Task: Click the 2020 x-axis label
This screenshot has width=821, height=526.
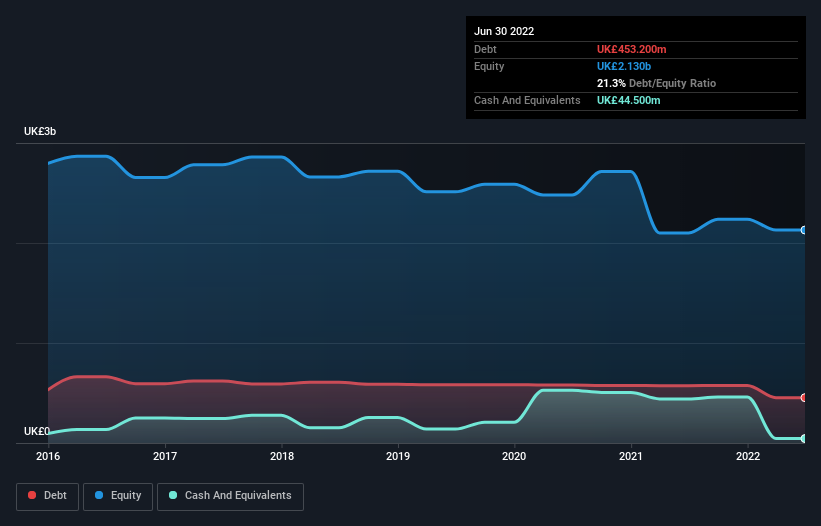Action: click(x=514, y=456)
